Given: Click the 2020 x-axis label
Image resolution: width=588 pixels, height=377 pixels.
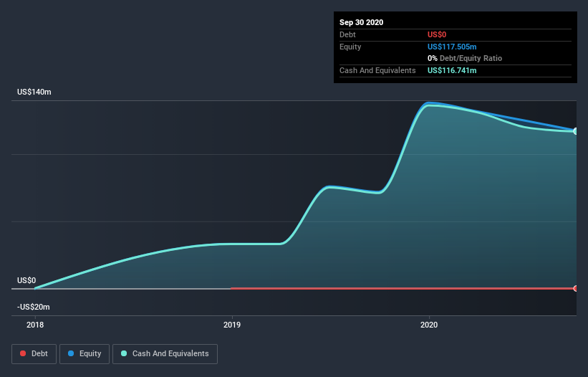Looking at the screenshot, I should 429,325.
